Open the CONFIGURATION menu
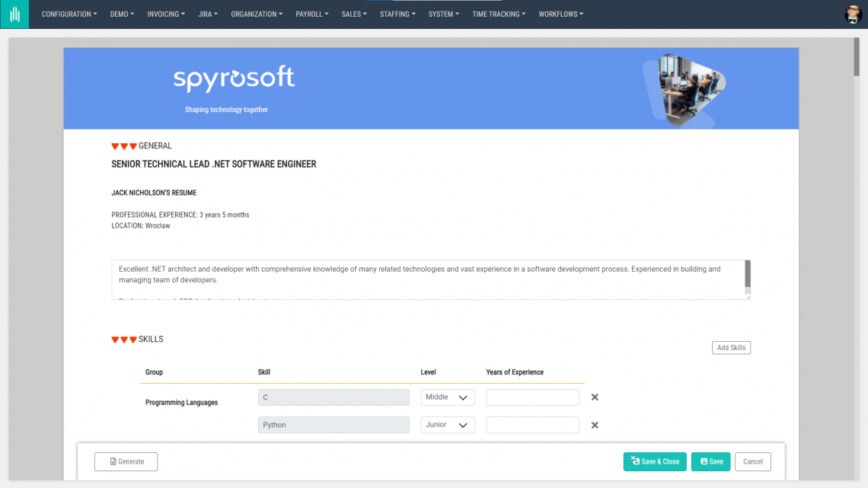Screen dimensions: 868x488 (69, 14)
